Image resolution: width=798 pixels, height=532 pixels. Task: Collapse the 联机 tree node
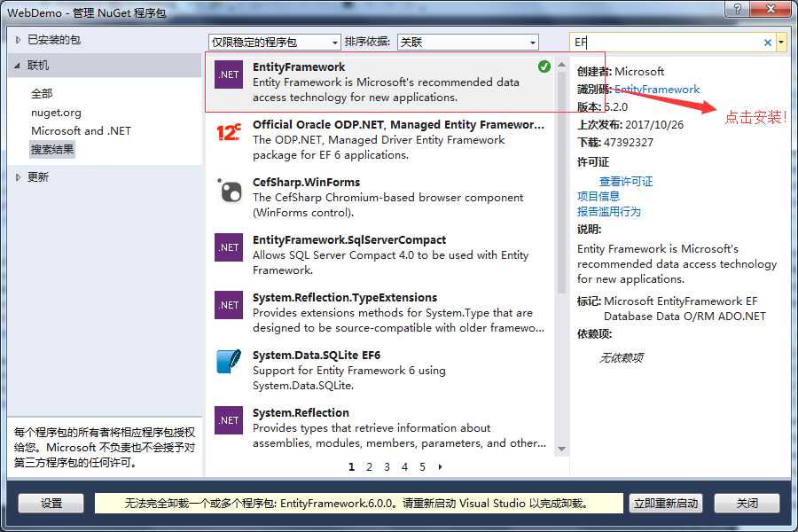(x=18, y=66)
